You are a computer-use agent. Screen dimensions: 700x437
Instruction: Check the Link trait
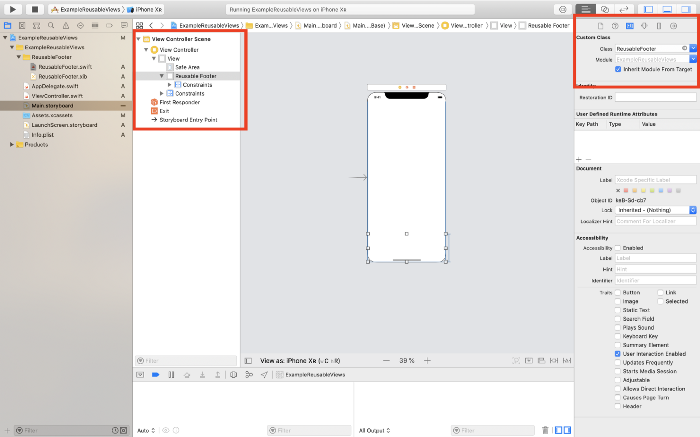pos(660,292)
